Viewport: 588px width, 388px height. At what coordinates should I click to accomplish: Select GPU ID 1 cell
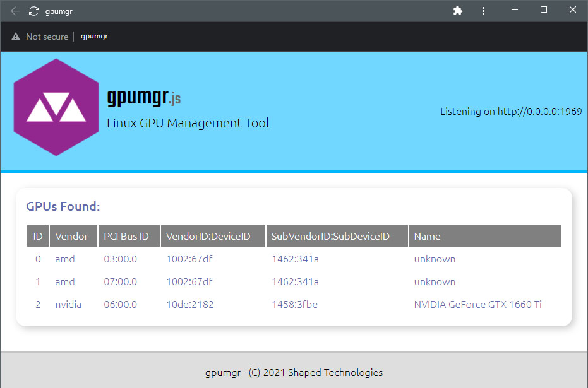pos(38,281)
